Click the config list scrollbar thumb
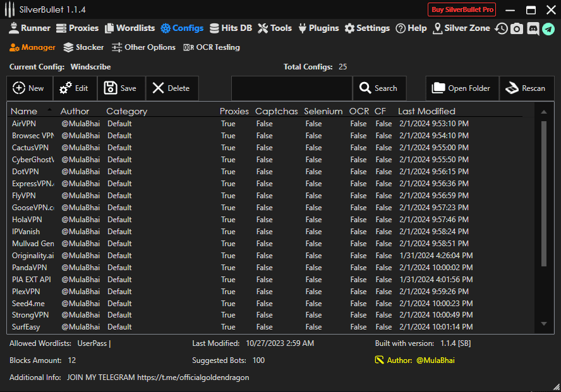Image resolution: width=561 pixels, height=392 pixels. 544,194
